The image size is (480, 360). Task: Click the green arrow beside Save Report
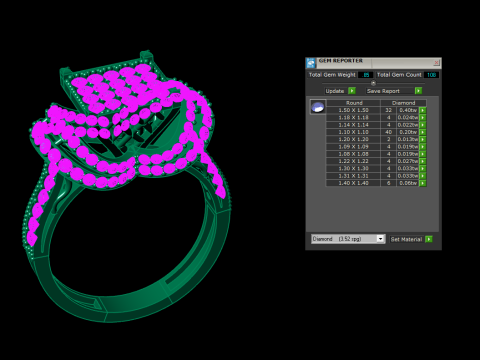pyautogui.click(x=418, y=91)
